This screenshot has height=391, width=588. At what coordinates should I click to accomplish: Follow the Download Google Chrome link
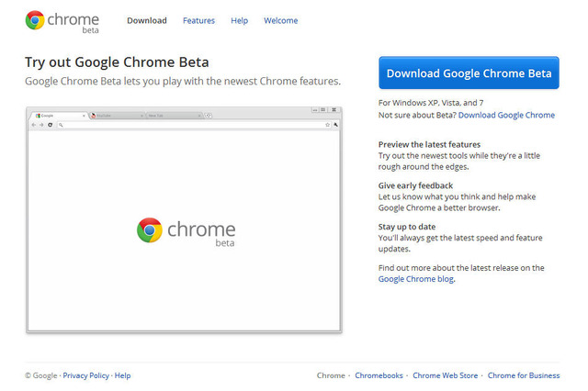506,115
